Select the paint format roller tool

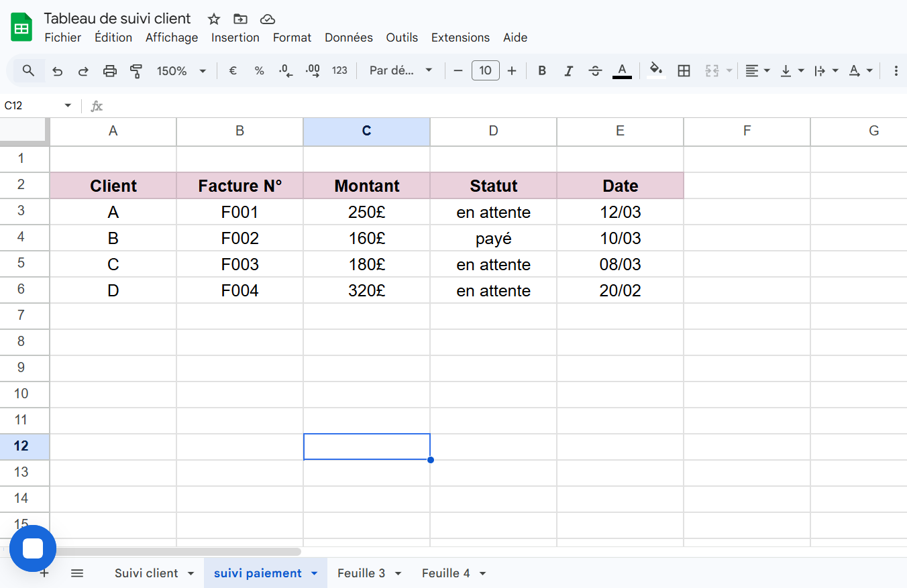pos(136,71)
